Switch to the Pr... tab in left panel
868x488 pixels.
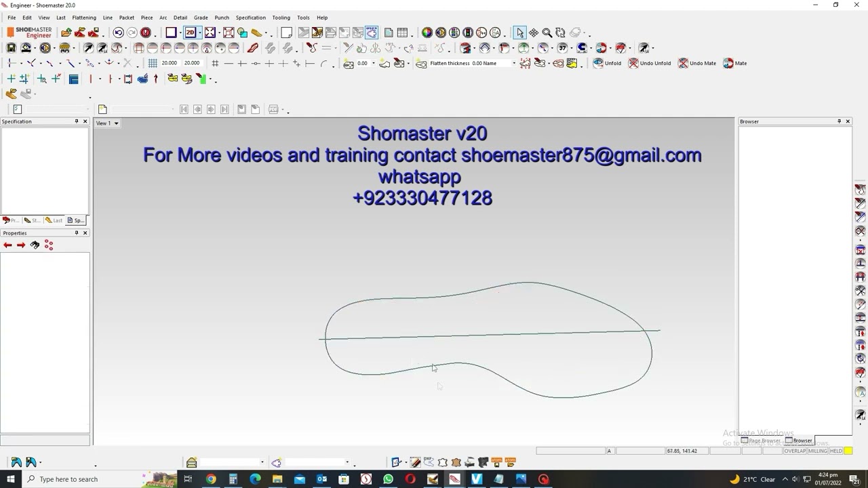[11, 220]
